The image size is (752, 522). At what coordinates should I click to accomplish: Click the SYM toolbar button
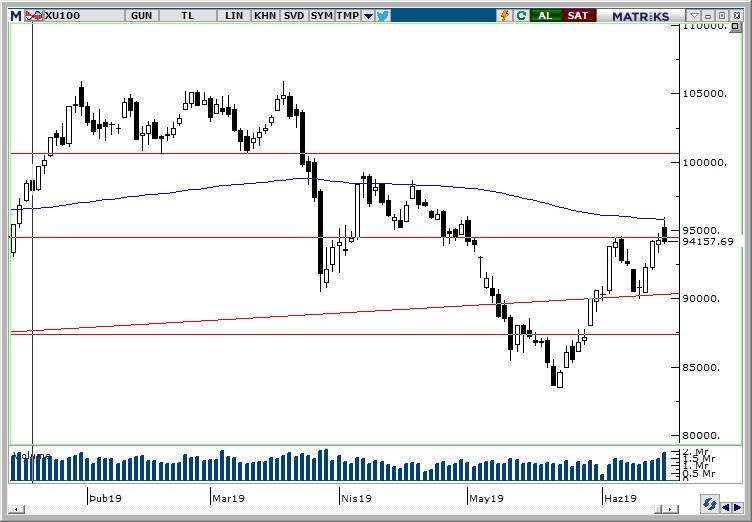(x=321, y=16)
